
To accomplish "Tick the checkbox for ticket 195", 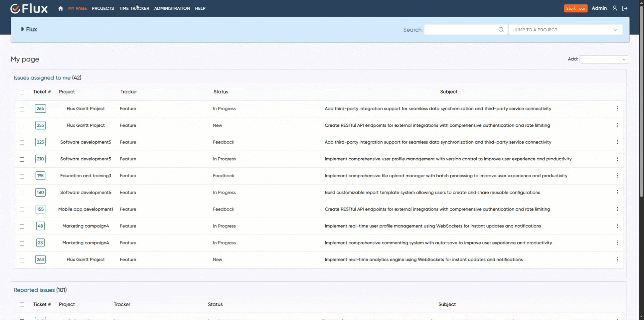I will tap(22, 176).
